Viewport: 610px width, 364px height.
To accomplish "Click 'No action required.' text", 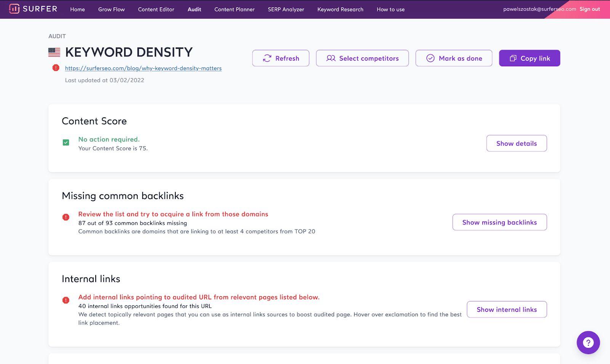I will click(109, 140).
